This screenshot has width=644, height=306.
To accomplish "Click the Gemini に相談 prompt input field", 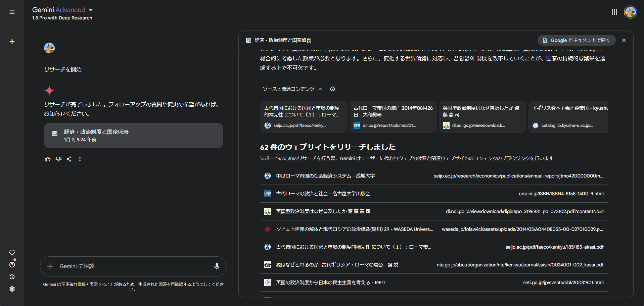I will click(x=133, y=266).
